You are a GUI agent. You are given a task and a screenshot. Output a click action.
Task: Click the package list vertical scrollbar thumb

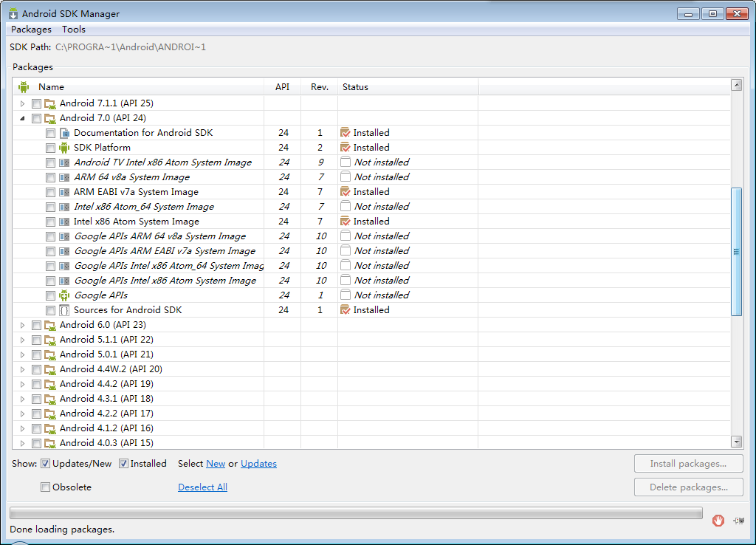tap(736, 252)
